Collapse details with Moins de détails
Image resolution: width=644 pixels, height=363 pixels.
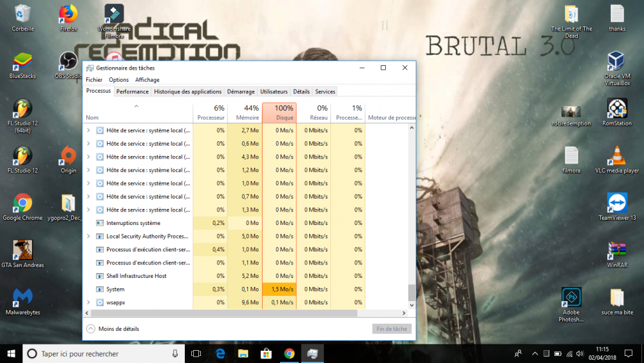pyautogui.click(x=113, y=329)
